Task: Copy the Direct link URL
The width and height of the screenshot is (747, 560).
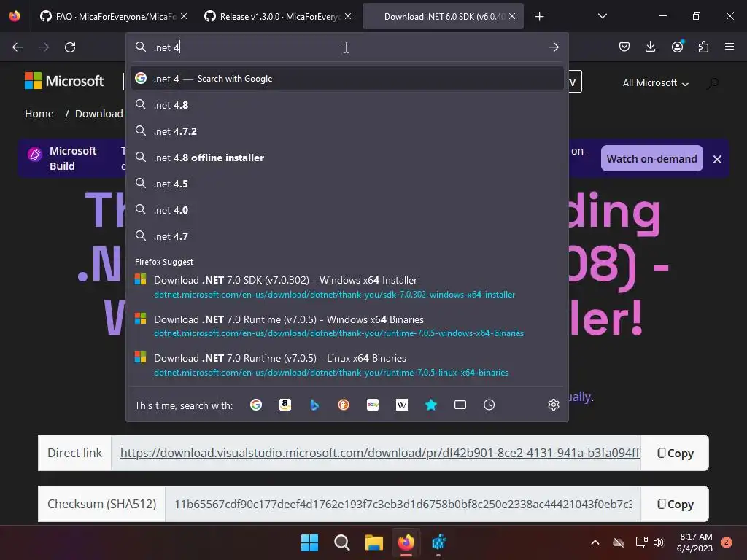Action: coord(675,453)
